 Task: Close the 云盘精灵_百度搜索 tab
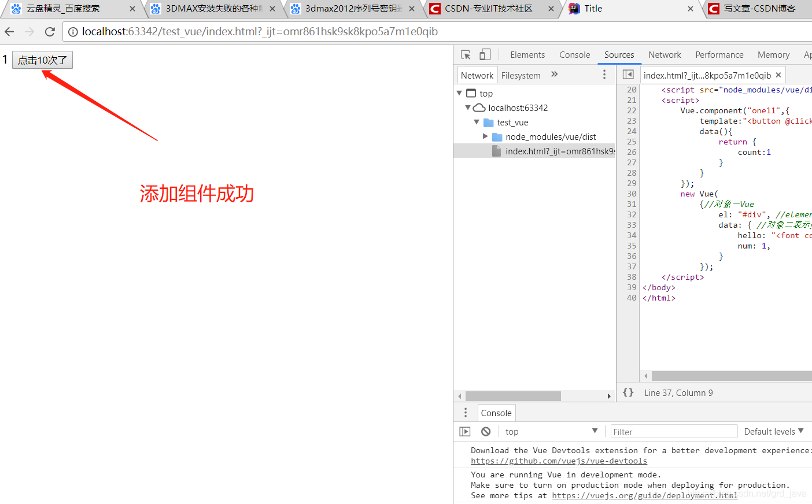coord(132,9)
